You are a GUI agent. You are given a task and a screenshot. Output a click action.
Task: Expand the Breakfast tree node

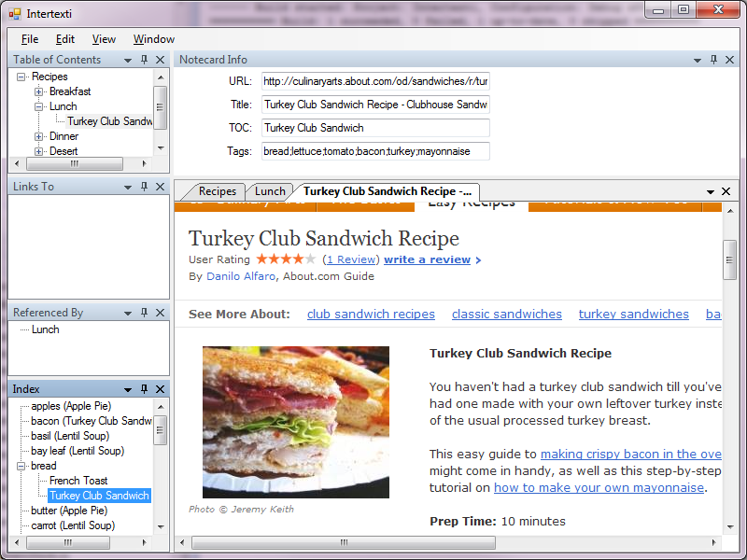click(38, 91)
